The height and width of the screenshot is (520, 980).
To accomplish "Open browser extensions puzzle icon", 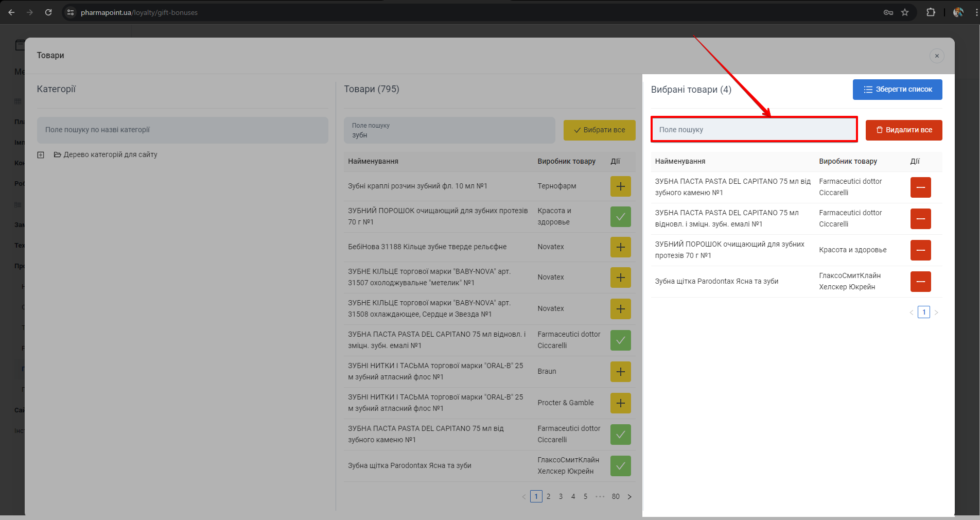I will [931, 12].
